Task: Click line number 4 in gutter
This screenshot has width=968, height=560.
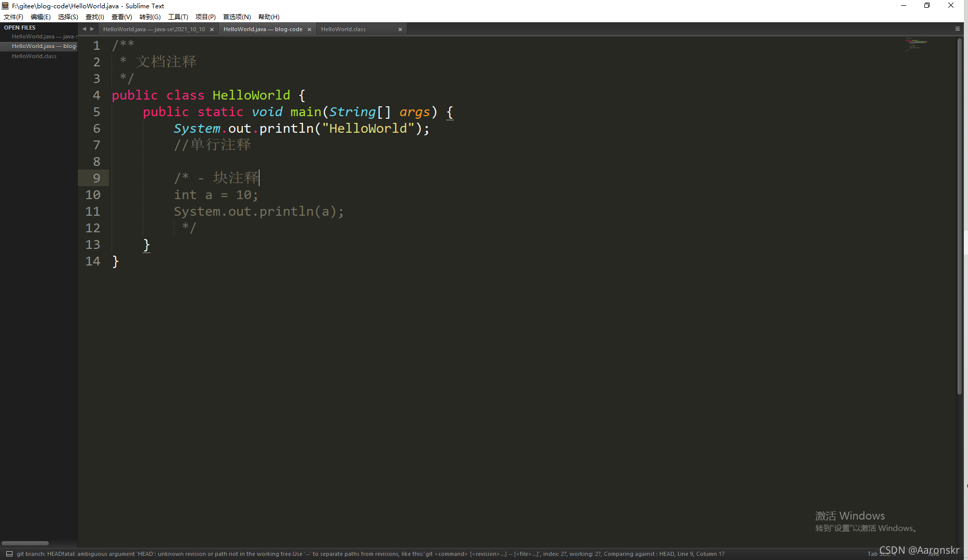Action: point(96,95)
